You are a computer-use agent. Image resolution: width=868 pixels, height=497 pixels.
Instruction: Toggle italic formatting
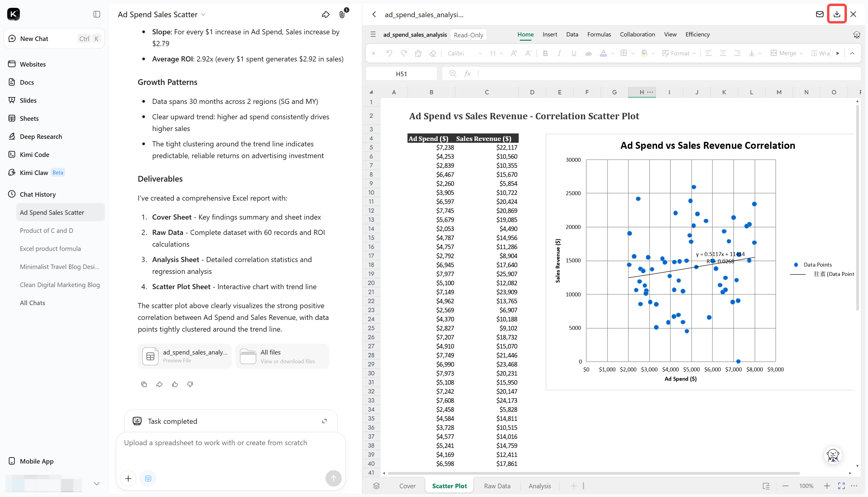coord(559,53)
